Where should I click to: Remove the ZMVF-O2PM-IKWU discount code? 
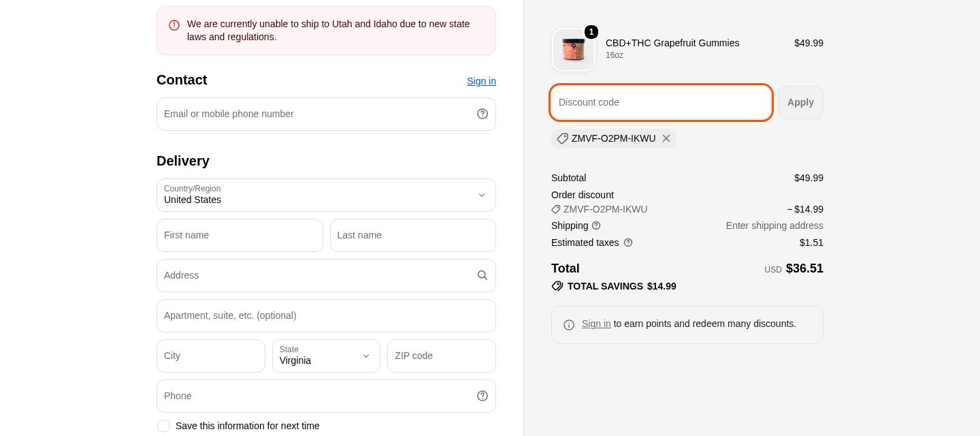coord(666,138)
